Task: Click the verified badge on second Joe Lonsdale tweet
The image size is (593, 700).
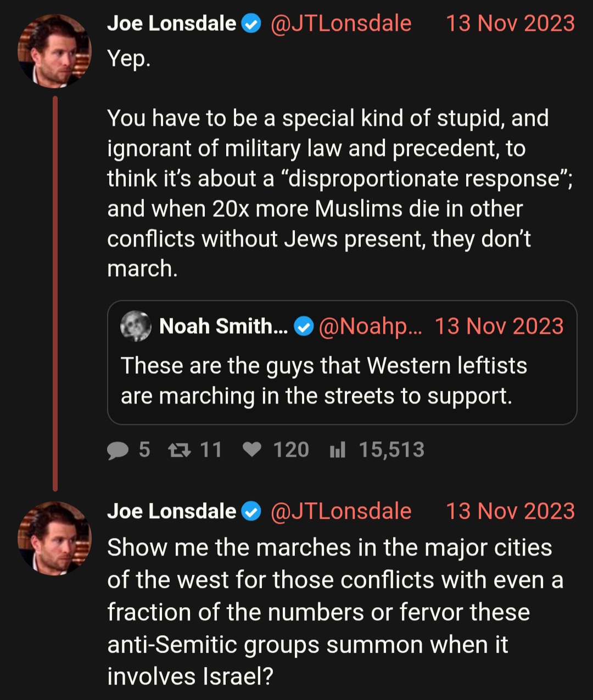Action: (251, 512)
